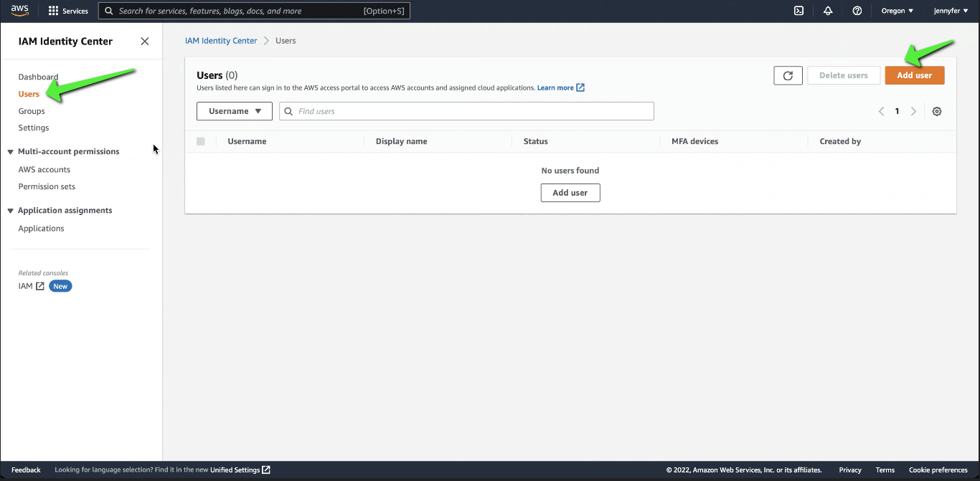
Task: Open the CloudShell terminal icon
Action: (798, 11)
